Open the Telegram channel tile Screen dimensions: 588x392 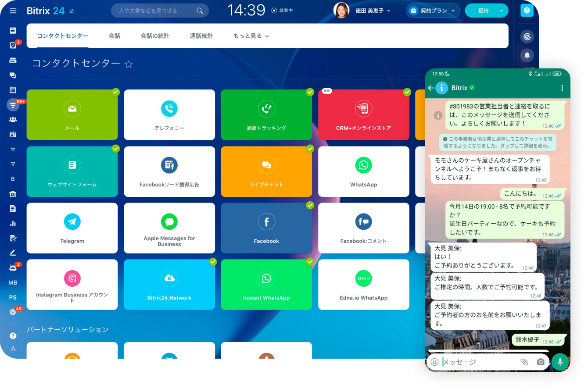72,228
